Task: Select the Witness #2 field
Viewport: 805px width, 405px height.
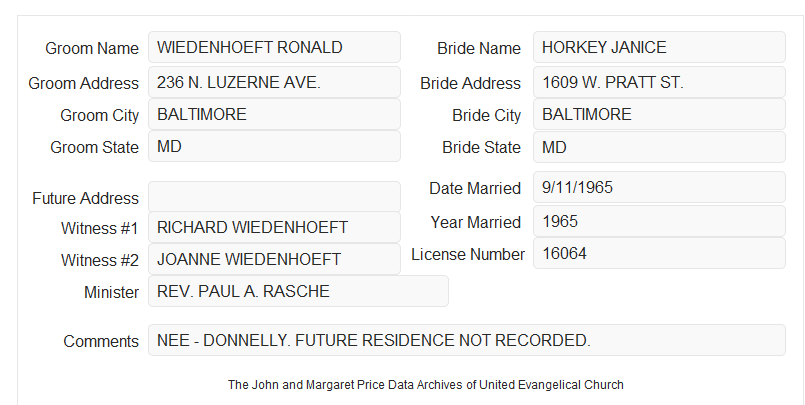Action: (x=274, y=259)
